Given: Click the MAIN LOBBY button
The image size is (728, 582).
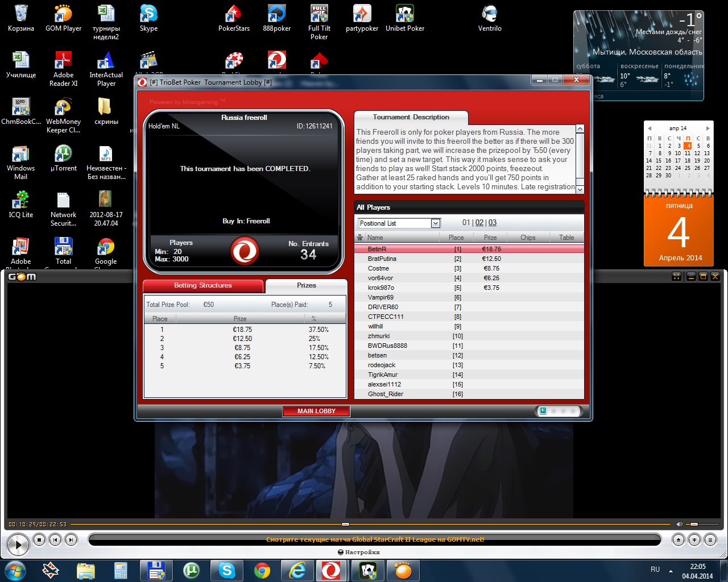Looking at the screenshot, I should tap(316, 411).
